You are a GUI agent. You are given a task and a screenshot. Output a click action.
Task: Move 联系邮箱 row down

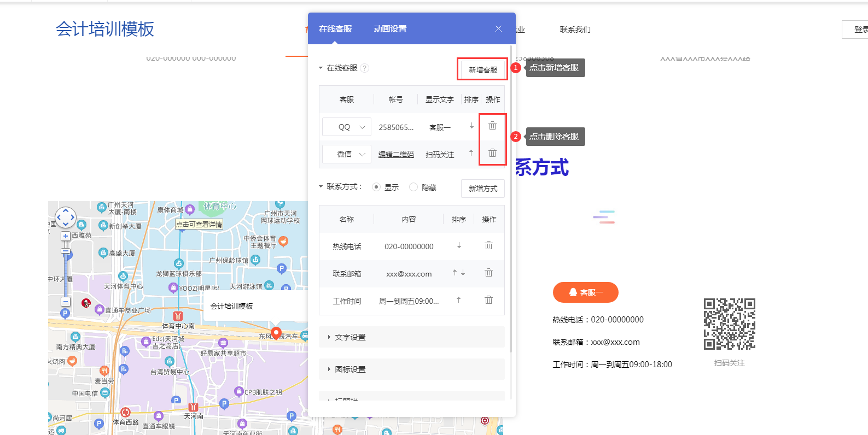point(463,273)
